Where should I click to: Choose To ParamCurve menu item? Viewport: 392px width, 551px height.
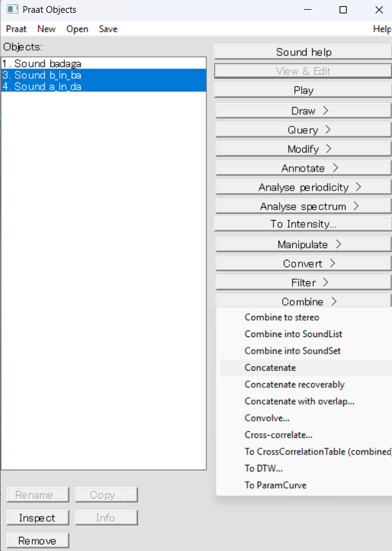[306, 485]
